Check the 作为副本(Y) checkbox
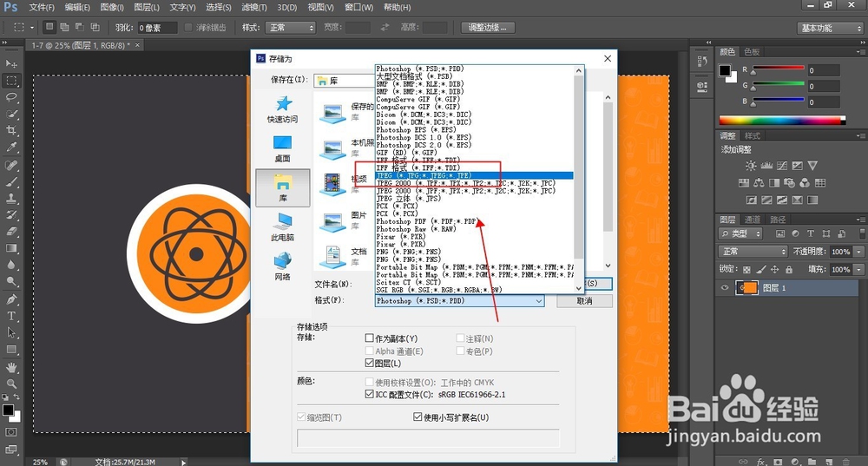 pyautogui.click(x=369, y=338)
